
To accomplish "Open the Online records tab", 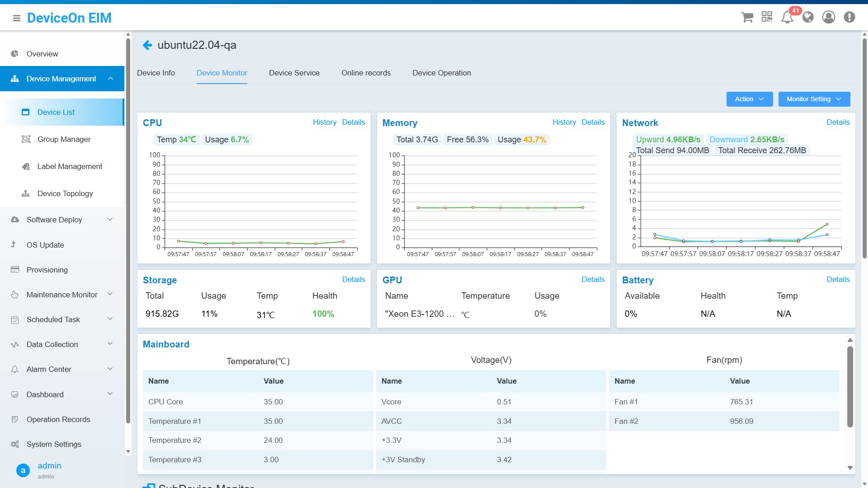I will (x=366, y=73).
